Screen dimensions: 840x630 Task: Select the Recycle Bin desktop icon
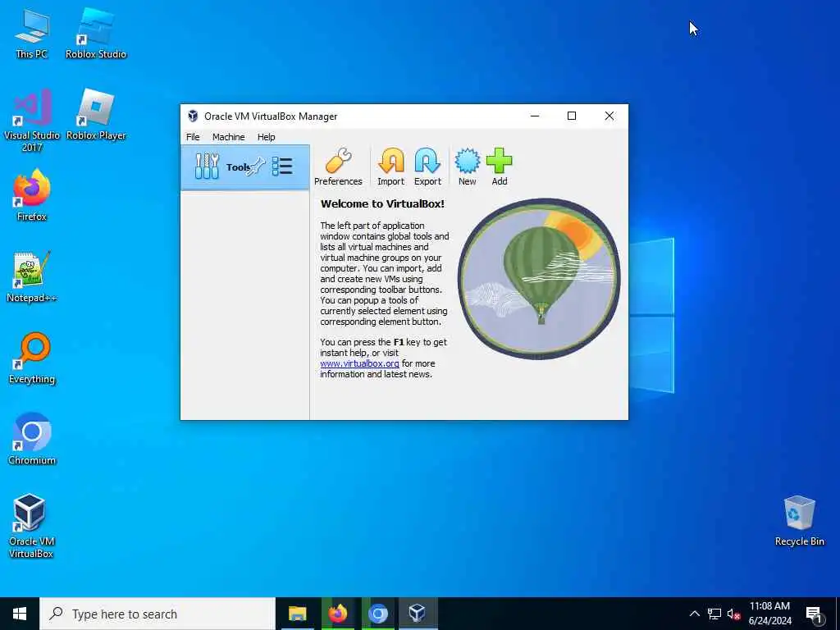tap(799, 521)
